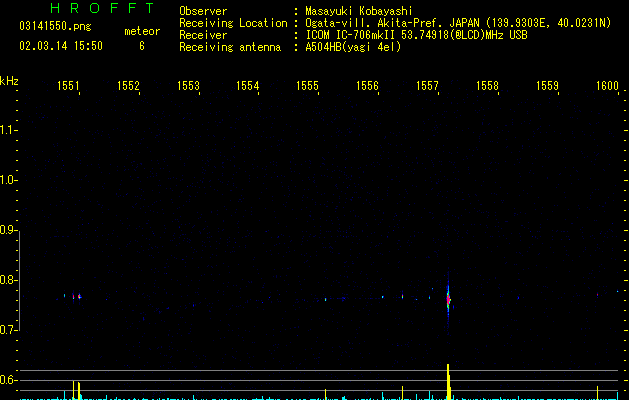Viewport: 629px width, 400px height.
Task: Click observer name Masayuki Kobayashi
Action: pos(359,11)
